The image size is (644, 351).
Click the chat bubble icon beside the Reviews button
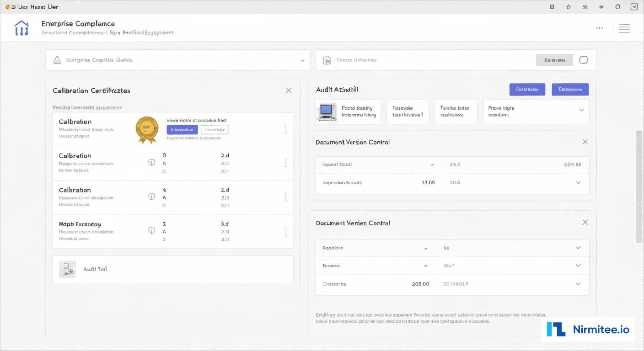pyautogui.click(x=583, y=59)
